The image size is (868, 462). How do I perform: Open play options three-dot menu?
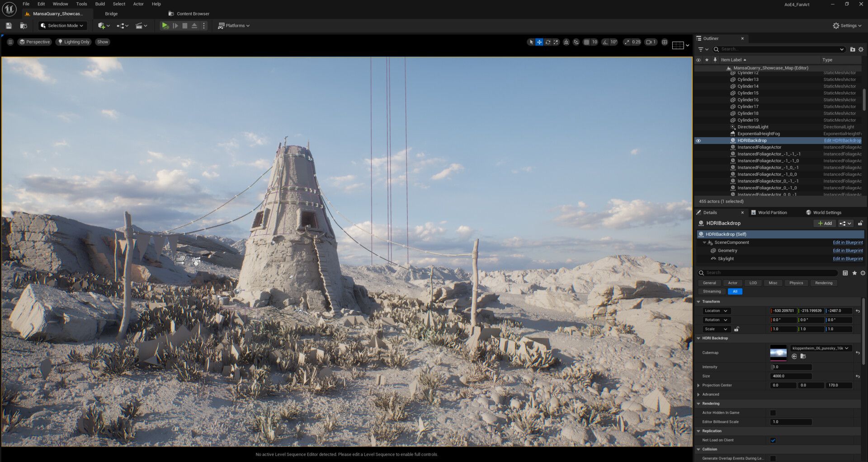(x=204, y=26)
